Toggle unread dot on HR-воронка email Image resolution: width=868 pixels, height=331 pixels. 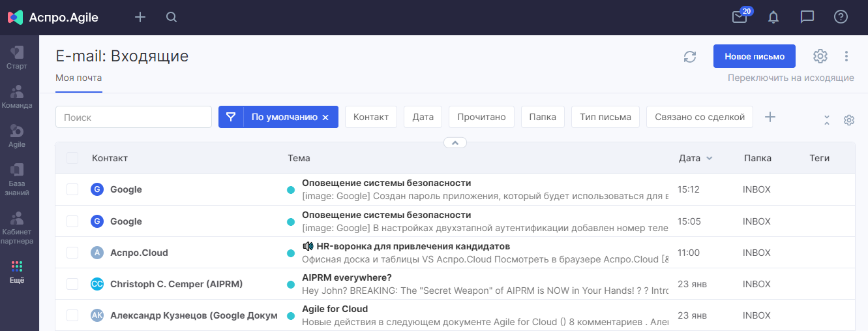tap(291, 253)
